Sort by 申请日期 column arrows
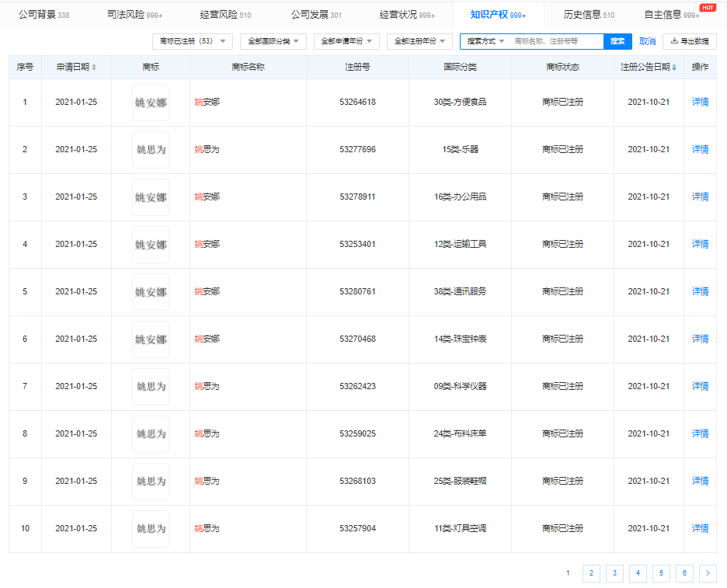The image size is (727, 588). pyautogui.click(x=94, y=68)
